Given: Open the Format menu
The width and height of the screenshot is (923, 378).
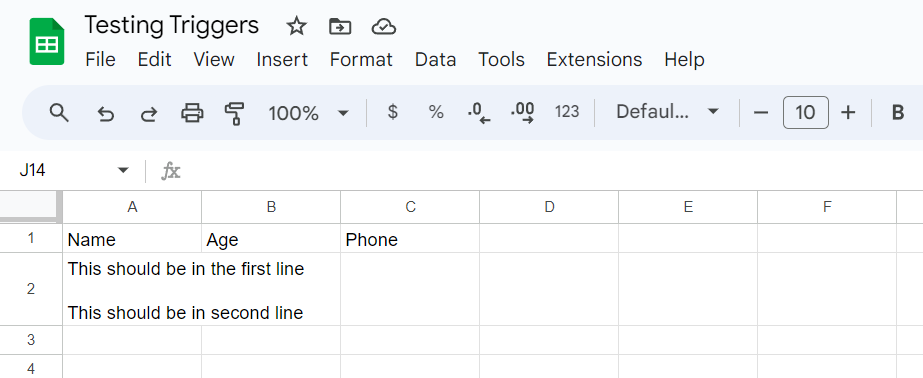Looking at the screenshot, I should click(x=361, y=59).
